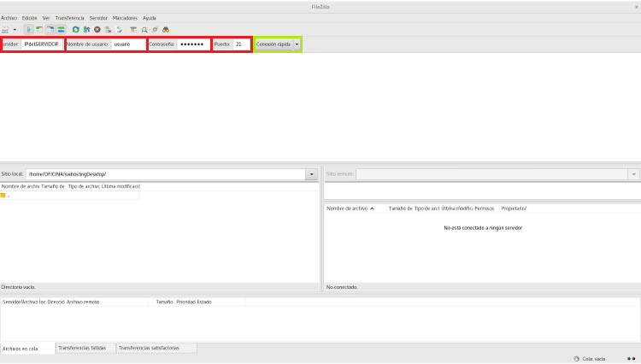Sort local files by Nombre de archivo
641x364 pixels.
(20, 186)
